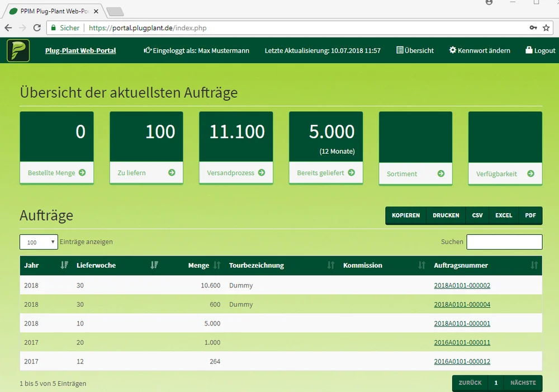Click arrow icon on Bestellte Menge card
This screenshot has height=392, width=559.
coord(82,173)
